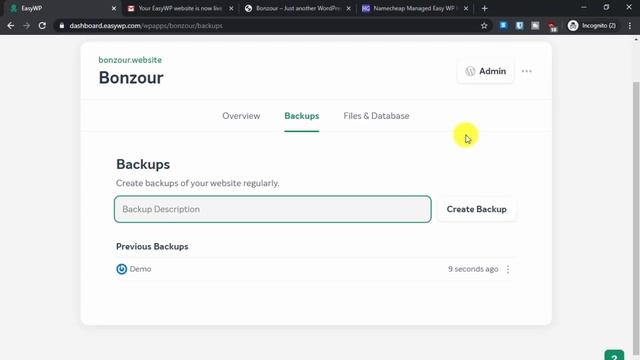640x360 pixels.
Task: Click the padlock site info icon
Action: [x=62, y=26]
